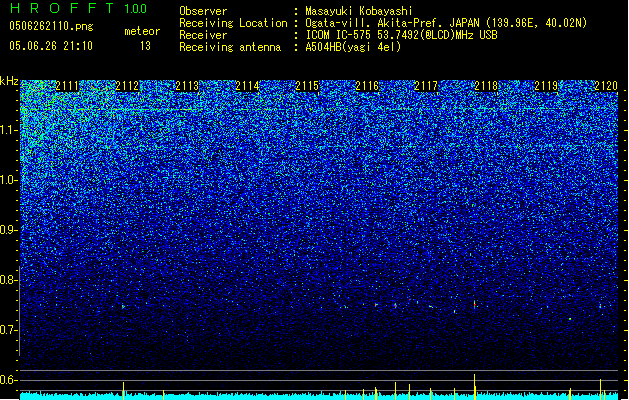Click the 0.9 kHz axis label
The image size is (629, 400).
(x=9, y=230)
